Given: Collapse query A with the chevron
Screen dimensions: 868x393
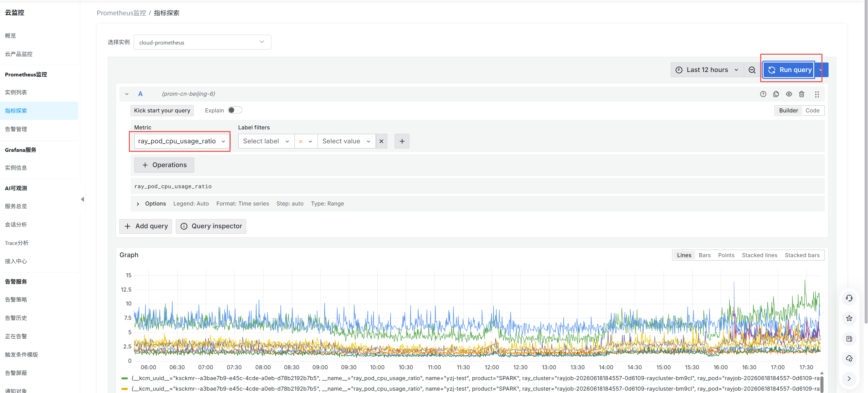Looking at the screenshot, I should point(127,94).
